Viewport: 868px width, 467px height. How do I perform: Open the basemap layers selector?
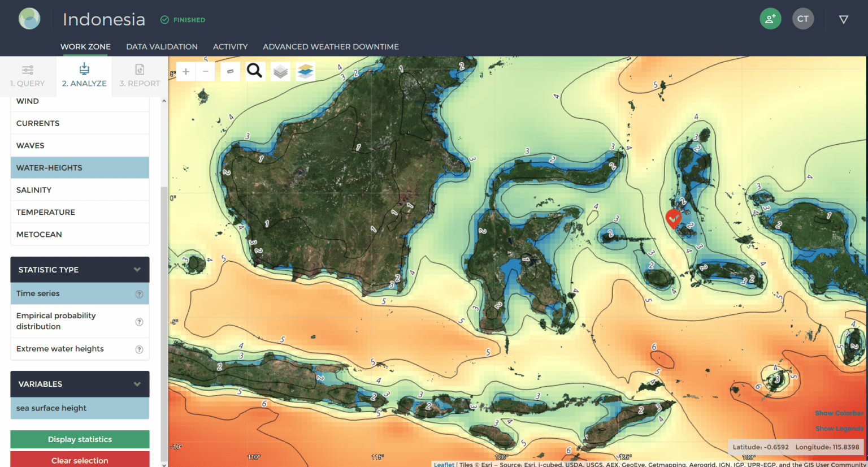point(279,71)
